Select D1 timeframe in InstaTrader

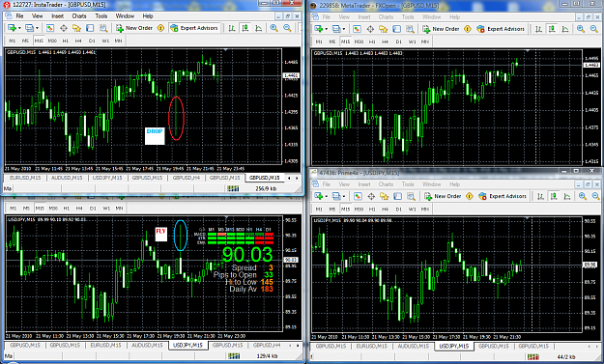click(92, 41)
